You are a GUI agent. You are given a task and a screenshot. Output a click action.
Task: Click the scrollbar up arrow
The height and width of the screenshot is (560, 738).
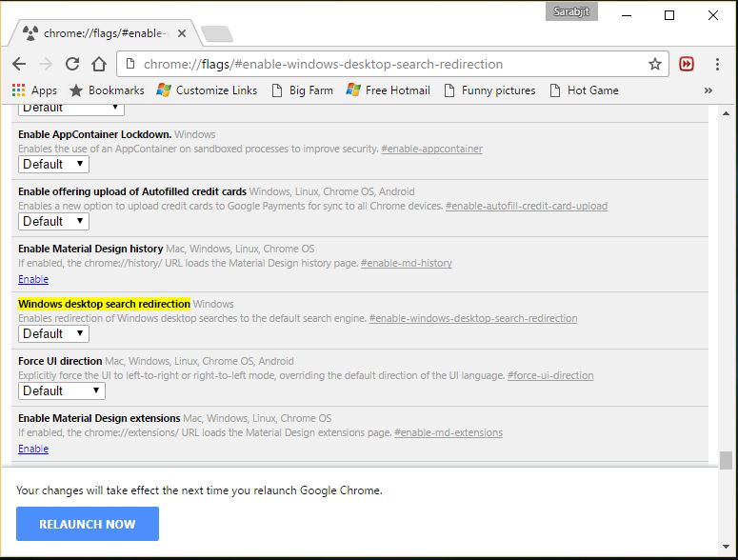(x=726, y=113)
